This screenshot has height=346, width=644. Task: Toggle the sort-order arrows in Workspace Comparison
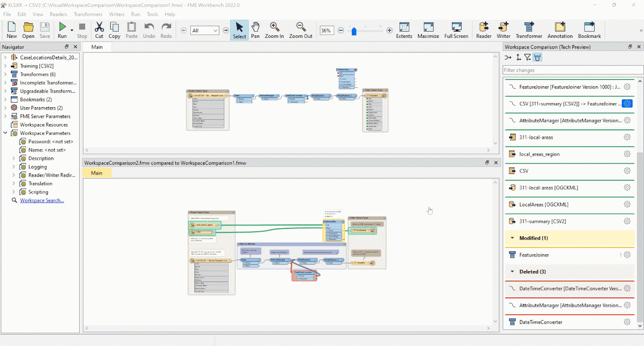(x=518, y=58)
